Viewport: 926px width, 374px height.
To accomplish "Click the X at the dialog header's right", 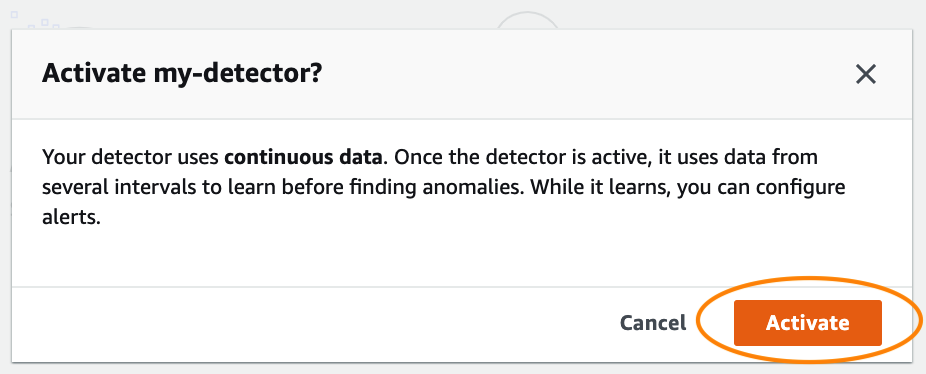I will (x=866, y=74).
